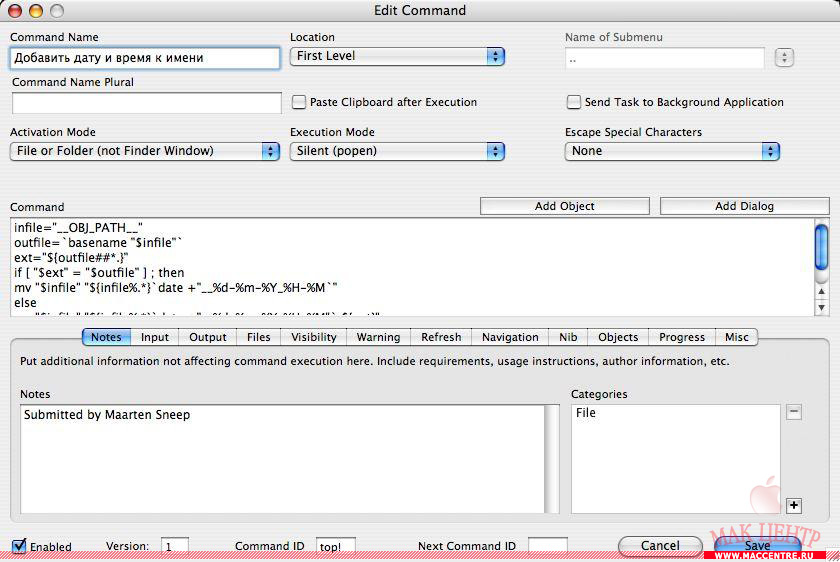This screenshot has width=840, height=562.
Task: Select the File category entry
Action: [x=586, y=413]
